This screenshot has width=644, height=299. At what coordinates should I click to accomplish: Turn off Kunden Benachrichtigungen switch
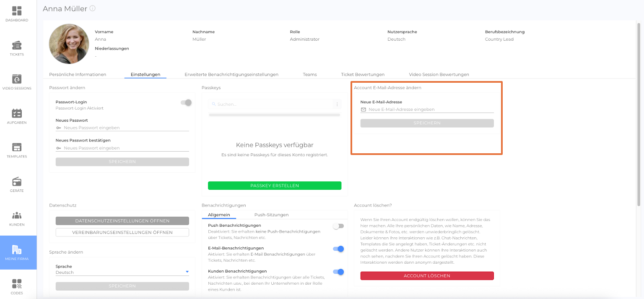pyautogui.click(x=338, y=272)
